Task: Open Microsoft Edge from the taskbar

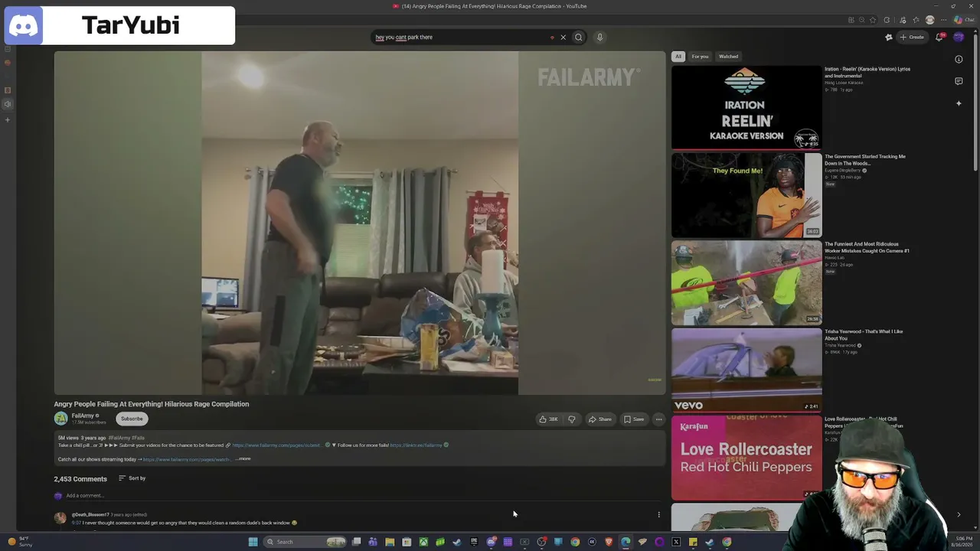Action: point(626,542)
